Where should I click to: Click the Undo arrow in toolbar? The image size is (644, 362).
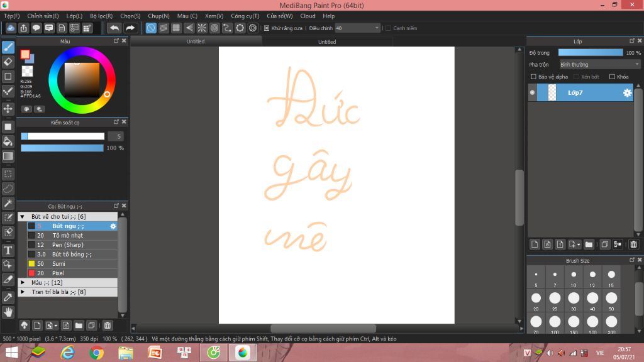114,28
